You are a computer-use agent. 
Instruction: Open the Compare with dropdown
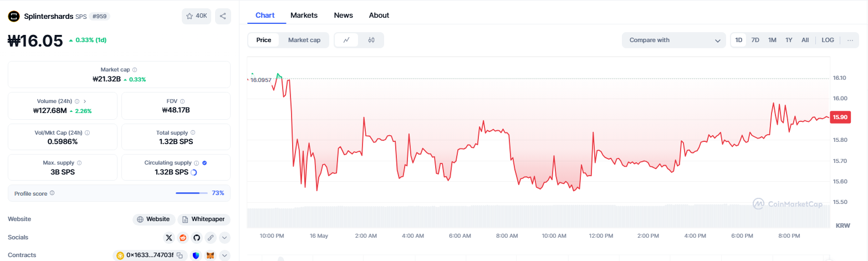(674, 40)
